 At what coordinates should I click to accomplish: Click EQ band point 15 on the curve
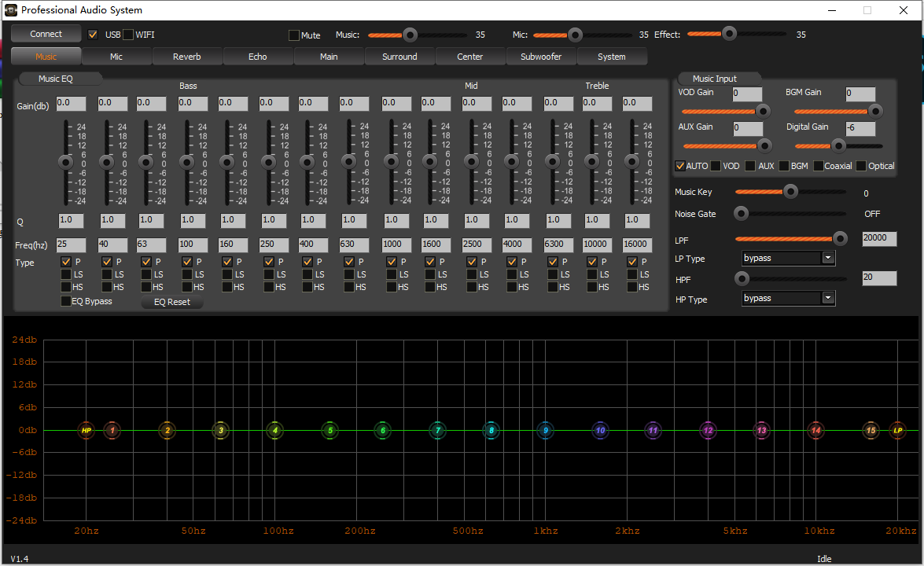click(870, 431)
